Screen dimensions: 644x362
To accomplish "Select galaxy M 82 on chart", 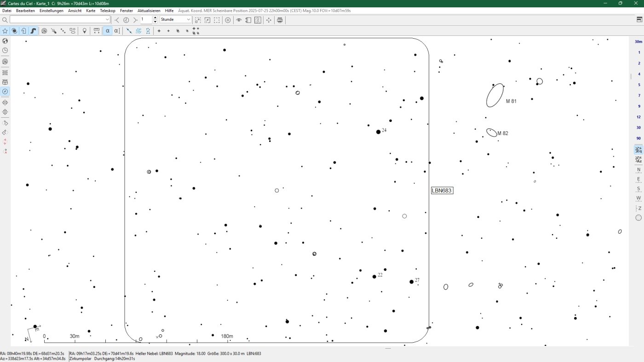I will coord(492,132).
